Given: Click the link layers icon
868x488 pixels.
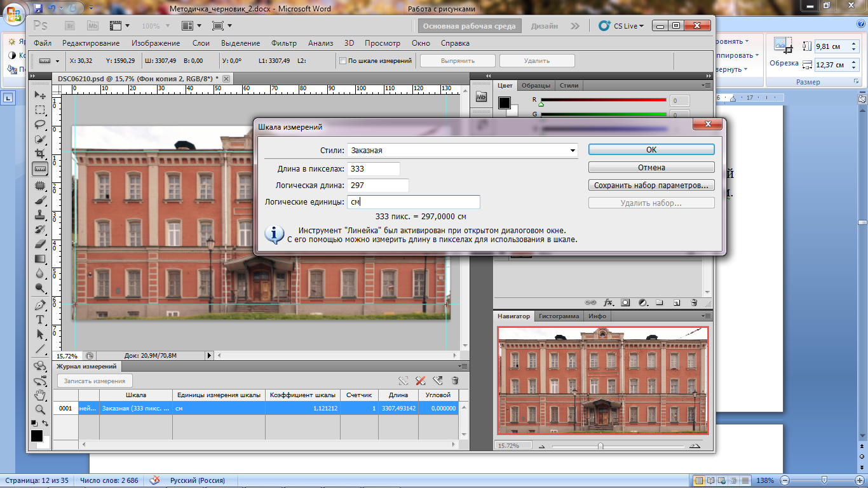Looking at the screenshot, I should coord(590,303).
